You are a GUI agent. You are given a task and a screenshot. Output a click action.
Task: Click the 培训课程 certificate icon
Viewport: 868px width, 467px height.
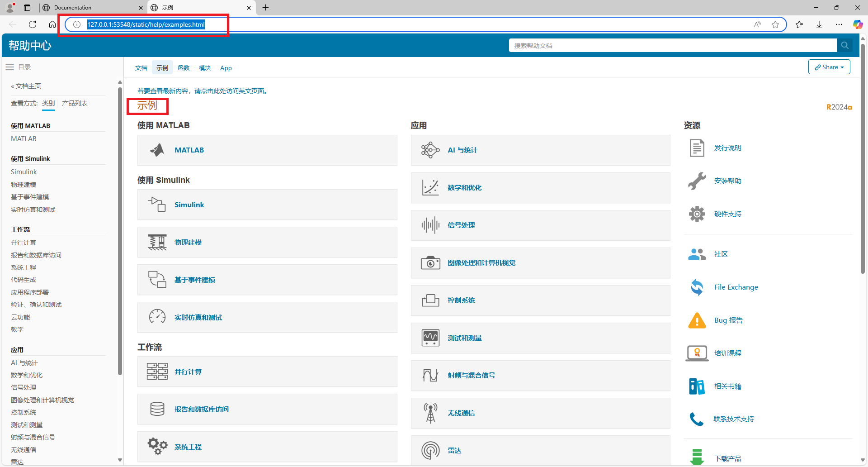click(697, 353)
